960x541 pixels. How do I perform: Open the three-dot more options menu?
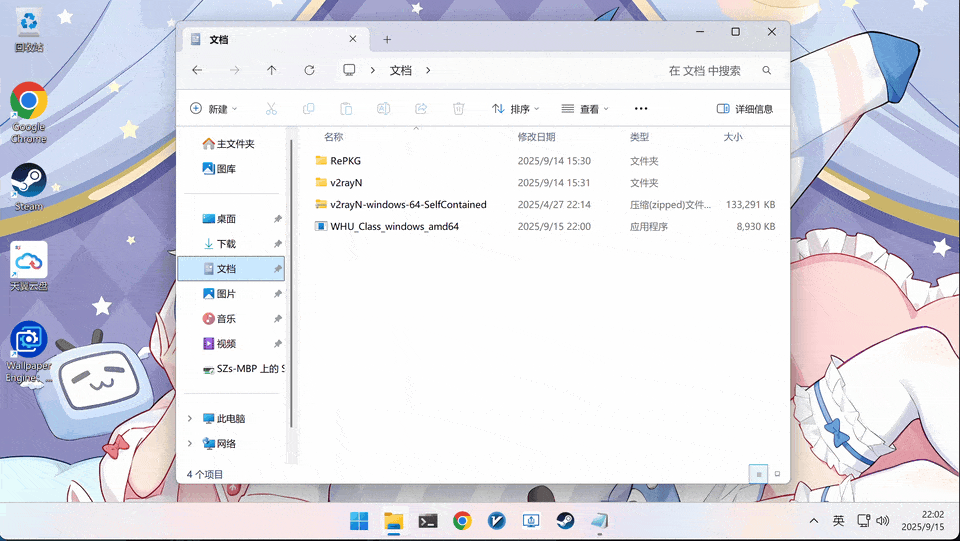[641, 109]
